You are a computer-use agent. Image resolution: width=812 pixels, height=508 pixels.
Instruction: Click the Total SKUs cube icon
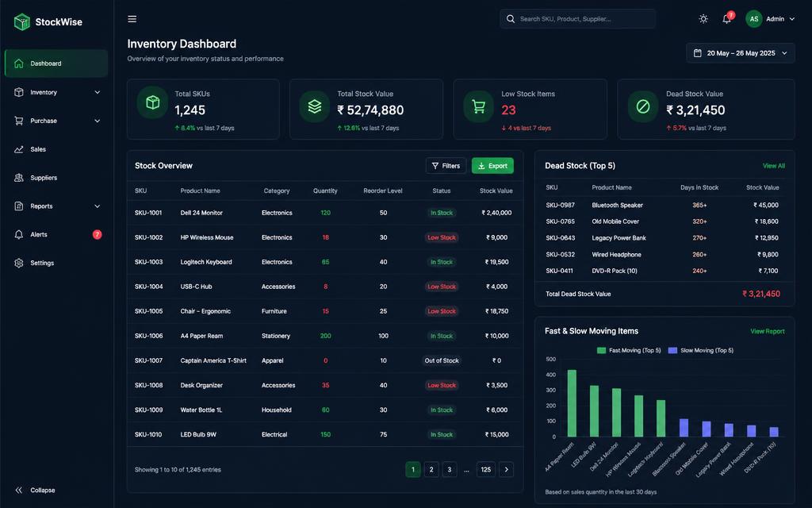pos(152,102)
